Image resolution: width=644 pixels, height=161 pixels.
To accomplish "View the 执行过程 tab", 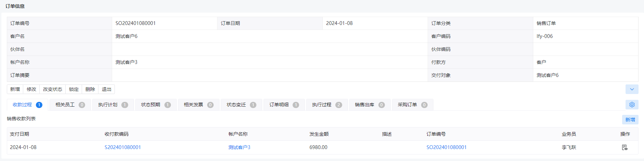I will click(x=327, y=105).
